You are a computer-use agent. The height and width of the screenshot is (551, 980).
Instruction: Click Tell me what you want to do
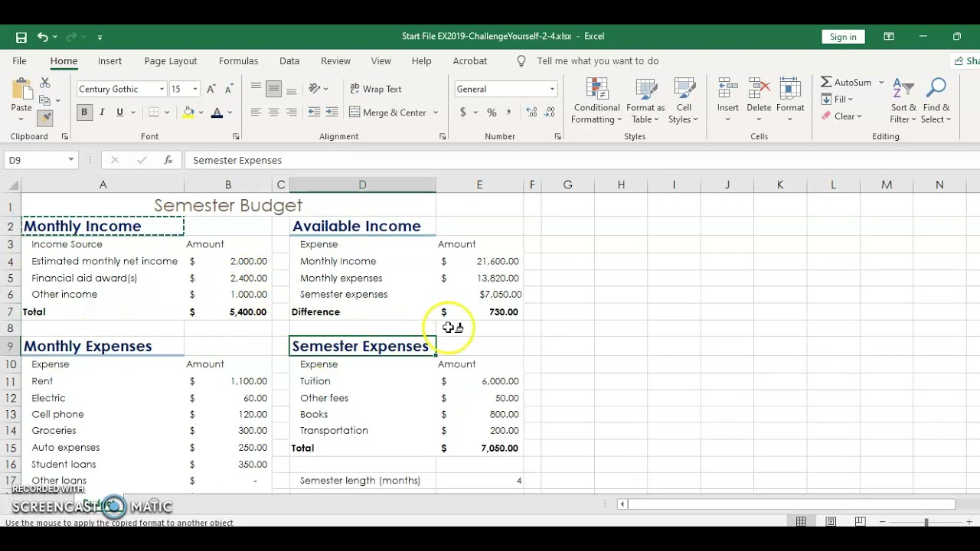pos(597,60)
